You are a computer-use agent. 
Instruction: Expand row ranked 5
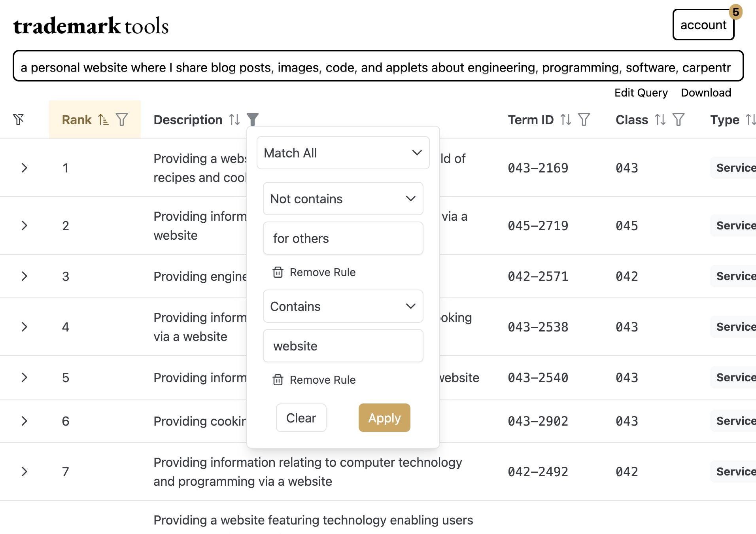point(25,377)
